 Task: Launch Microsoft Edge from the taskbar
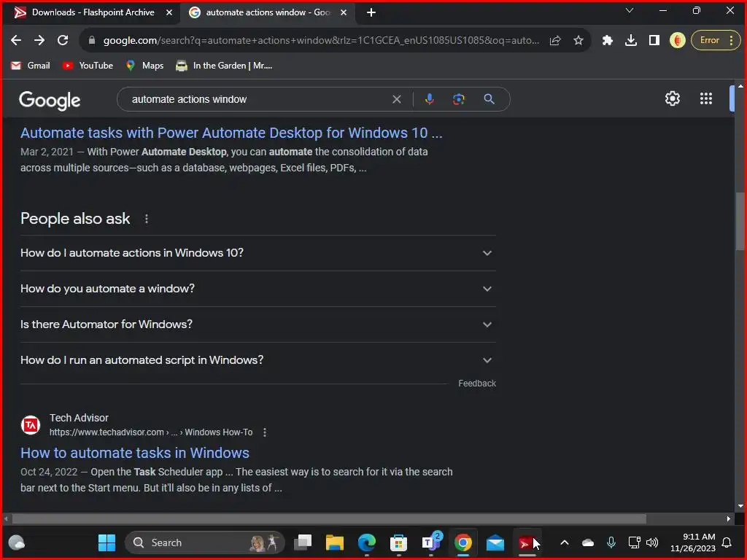(x=366, y=542)
